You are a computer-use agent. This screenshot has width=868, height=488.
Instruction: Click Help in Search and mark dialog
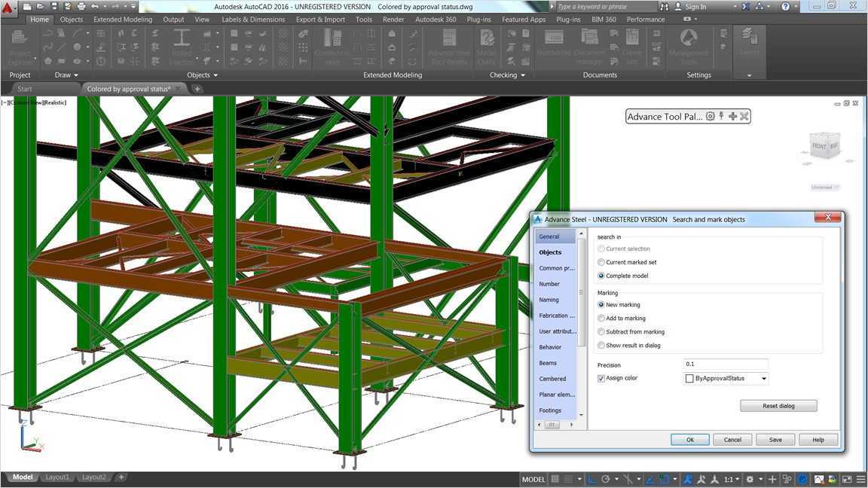coord(818,439)
